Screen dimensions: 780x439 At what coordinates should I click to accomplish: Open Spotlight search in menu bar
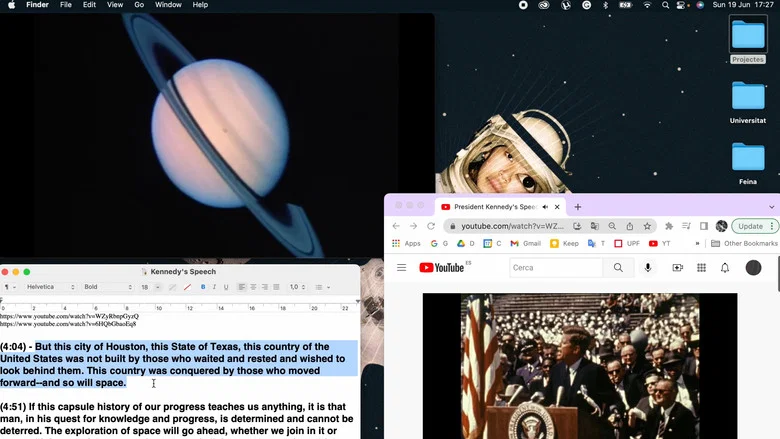point(665,5)
